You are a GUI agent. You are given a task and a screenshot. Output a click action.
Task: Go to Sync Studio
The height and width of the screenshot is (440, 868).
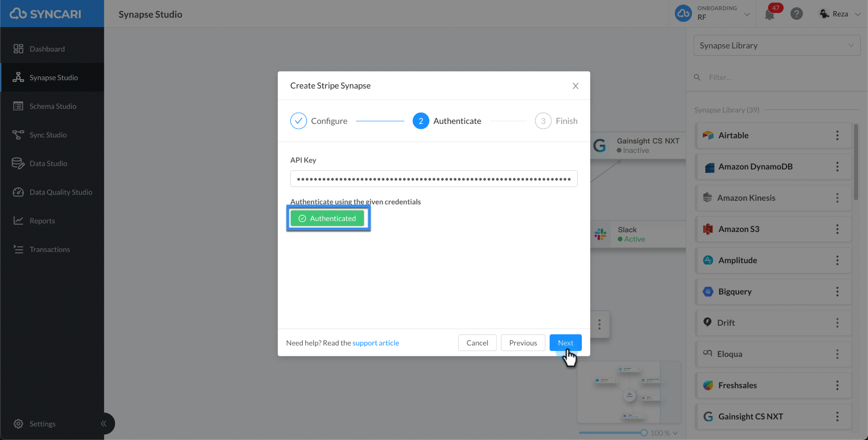52,135
